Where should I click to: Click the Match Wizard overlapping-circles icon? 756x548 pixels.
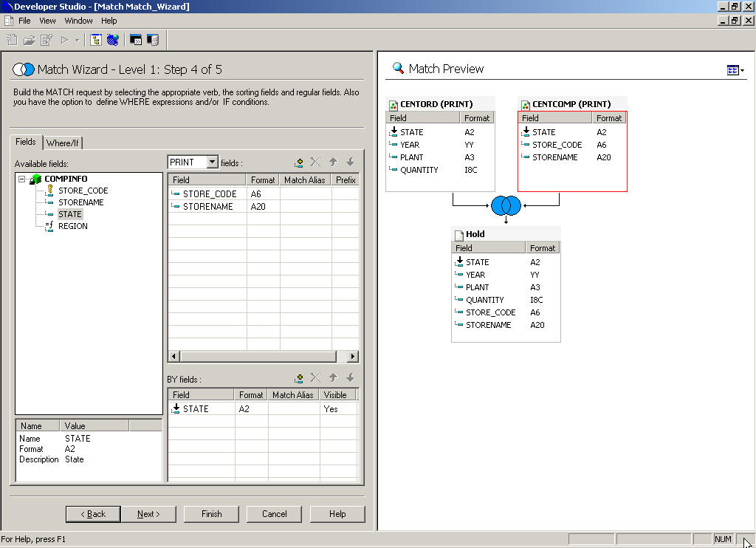pyautogui.click(x=24, y=69)
